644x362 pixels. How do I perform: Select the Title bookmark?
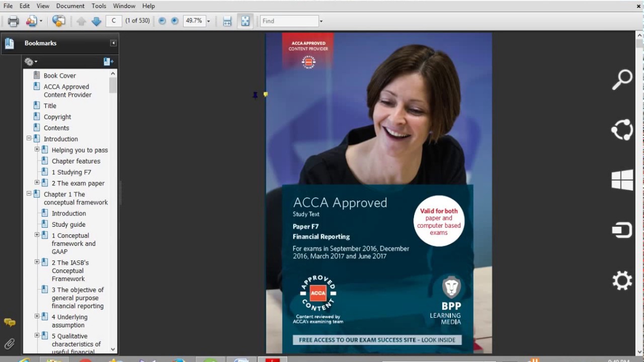[x=50, y=106]
